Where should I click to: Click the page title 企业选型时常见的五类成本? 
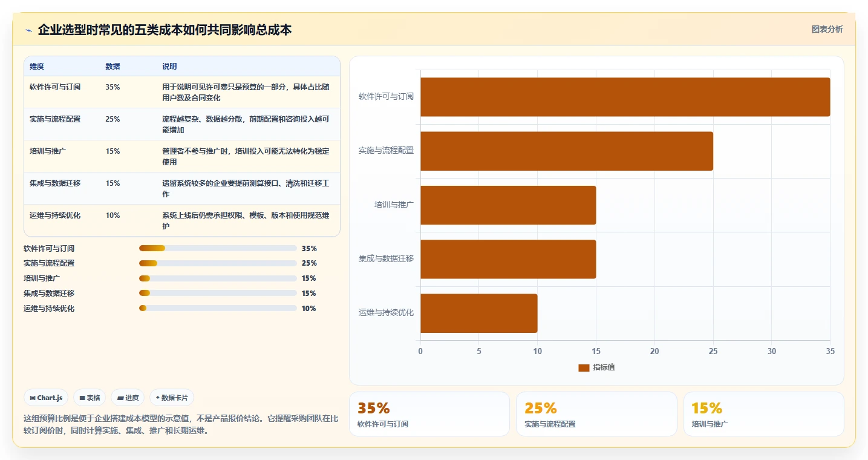click(x=165, y=30)
